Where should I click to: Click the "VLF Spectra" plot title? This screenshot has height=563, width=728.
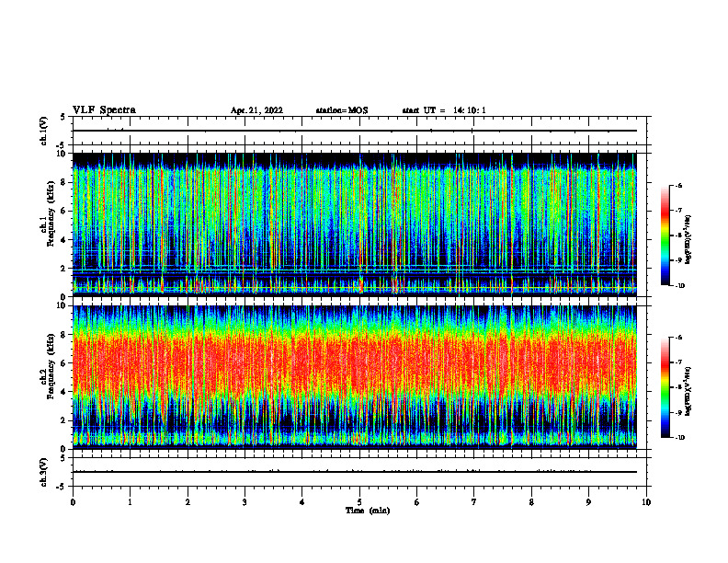coord(104,110)
